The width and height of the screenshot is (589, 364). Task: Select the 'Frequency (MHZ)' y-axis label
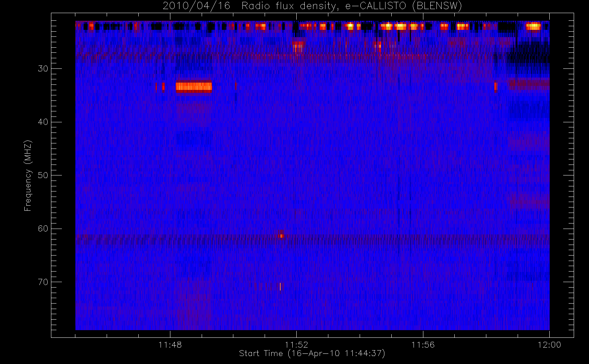coord(28,175)
